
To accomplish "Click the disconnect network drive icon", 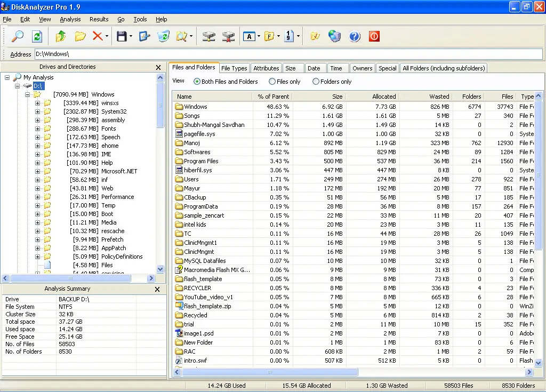I will tap(228, 36).
